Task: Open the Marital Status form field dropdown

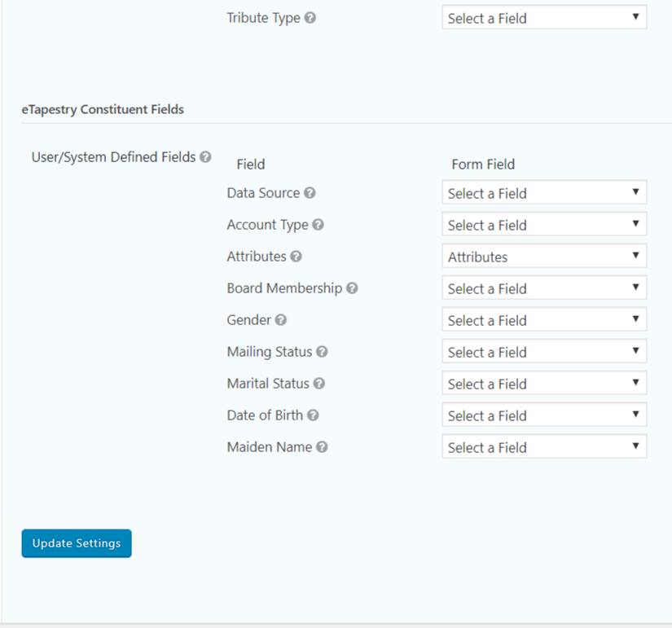Action: 544,383
